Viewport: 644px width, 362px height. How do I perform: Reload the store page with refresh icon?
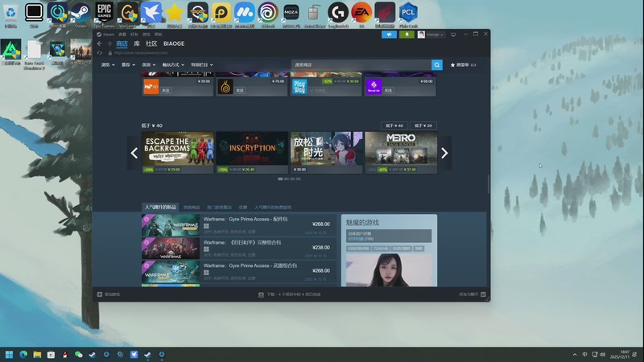99,53
